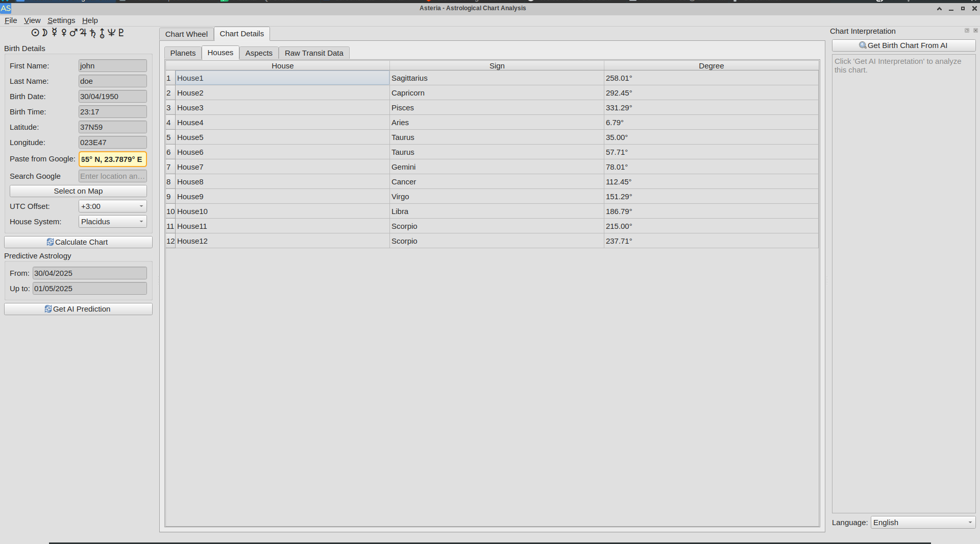Click the Saturn glyph
This screenshot has width=980, height=544.
92,33
